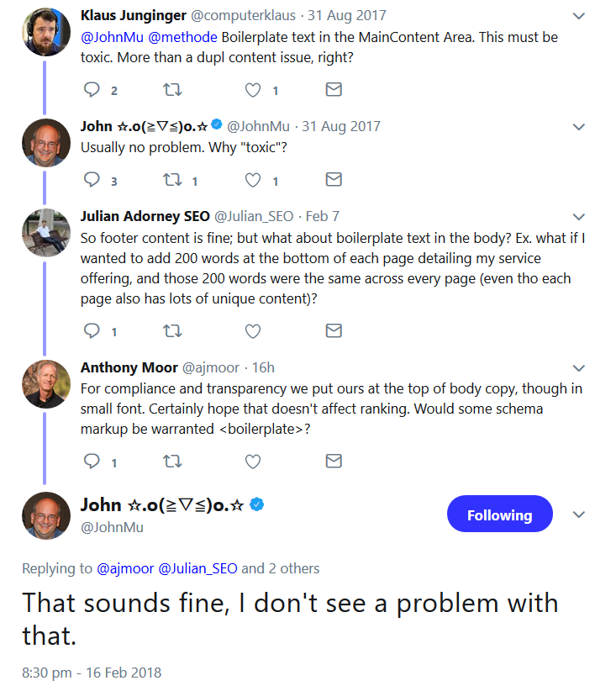This screenshot has width=616, height=686.
Task: Retweet Anthony Moor's compliance tweet
Action: coord(173,461)
